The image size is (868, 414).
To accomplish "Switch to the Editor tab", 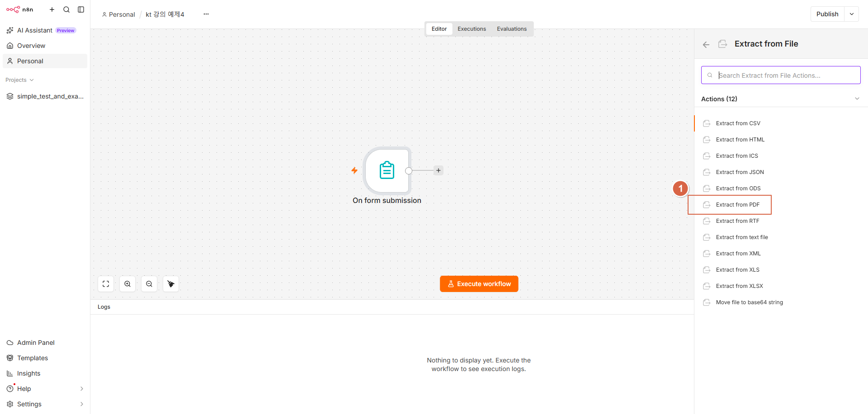I will (x=439, y=29).
